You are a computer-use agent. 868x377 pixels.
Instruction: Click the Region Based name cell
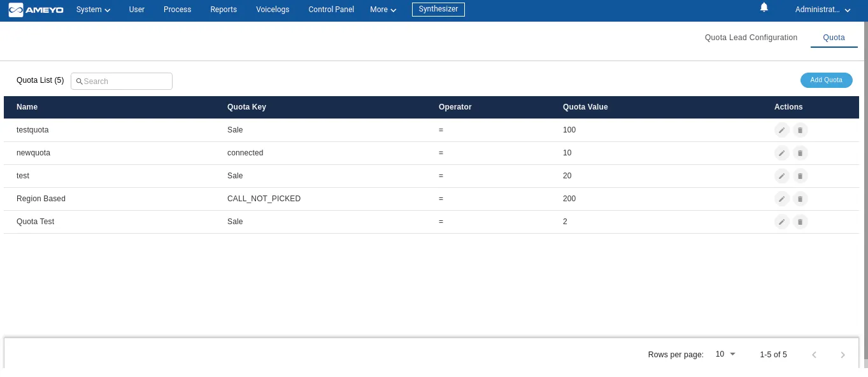(x=41, y=199)
